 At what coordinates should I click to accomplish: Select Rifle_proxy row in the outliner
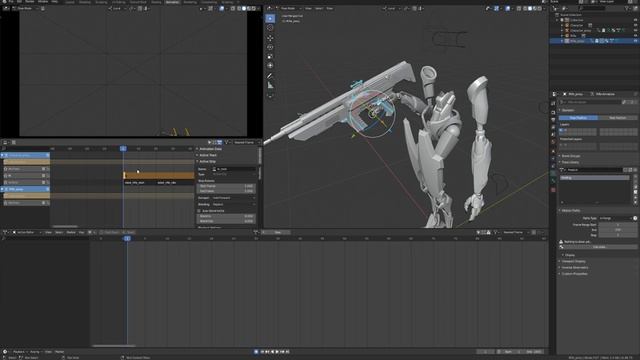[593, 41]
